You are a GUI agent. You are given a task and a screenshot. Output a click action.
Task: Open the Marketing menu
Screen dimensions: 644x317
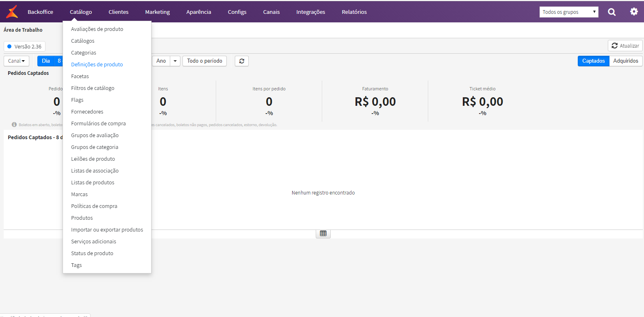pos(158,12)
